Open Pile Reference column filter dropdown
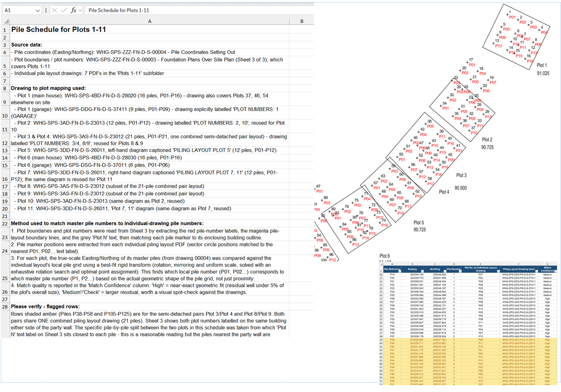The width and height of the screenshot is (561, 392). [x=400, y=271]
